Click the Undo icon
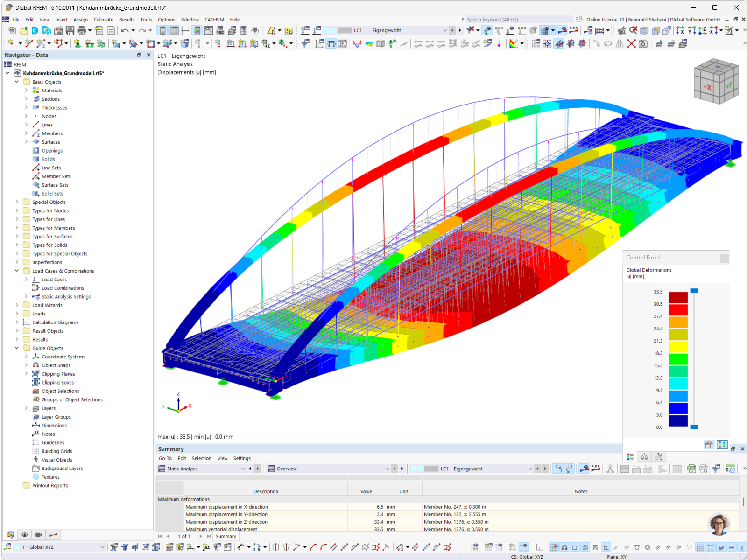 point(124,30)
